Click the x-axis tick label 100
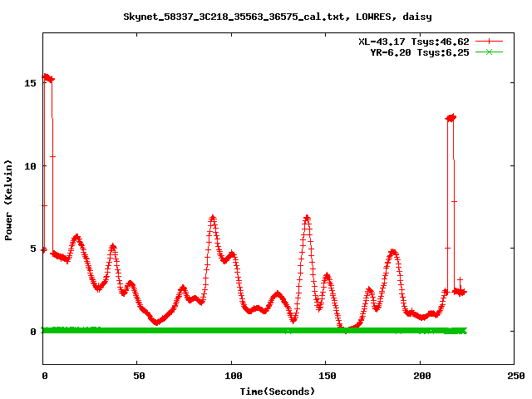The height and width of the screenshot is (399, 532). (x=234, y=376)
